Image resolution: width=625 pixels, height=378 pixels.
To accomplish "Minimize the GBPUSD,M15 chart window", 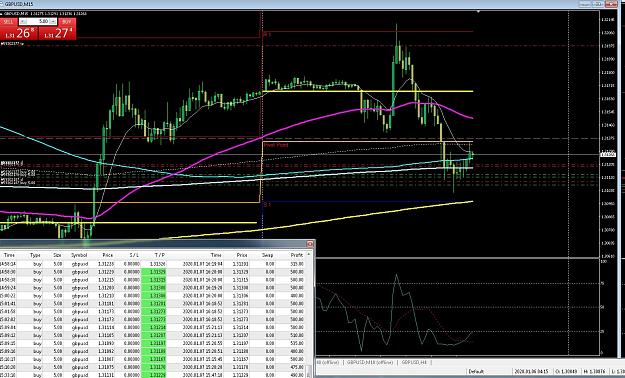I will [584, 4].
